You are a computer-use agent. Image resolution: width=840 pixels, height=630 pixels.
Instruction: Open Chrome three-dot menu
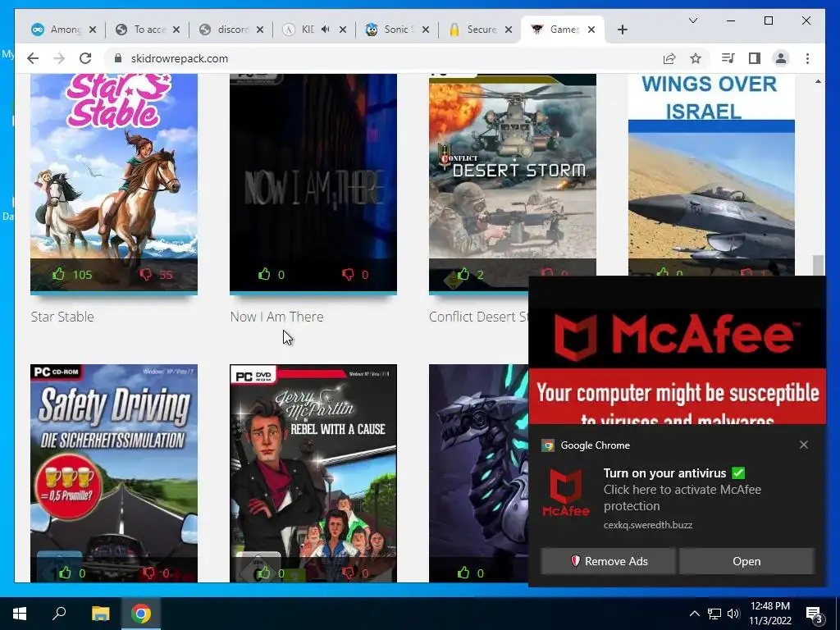click(x=807, y=58)
